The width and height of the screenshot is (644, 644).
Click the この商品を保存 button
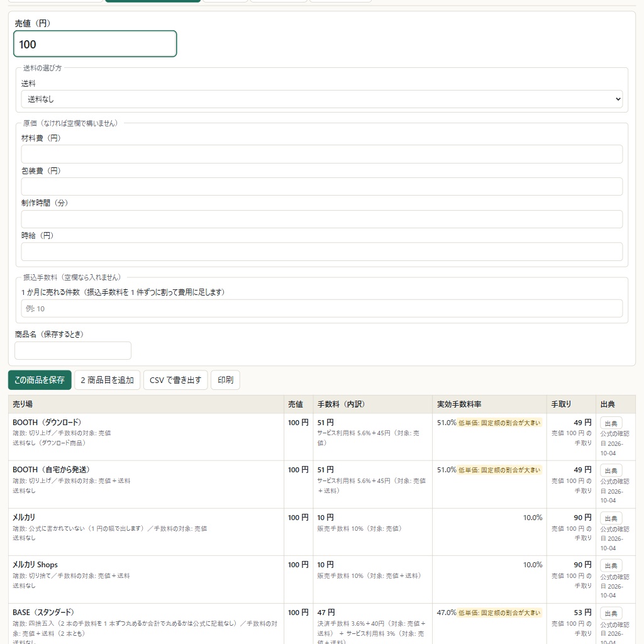point(40,380)
